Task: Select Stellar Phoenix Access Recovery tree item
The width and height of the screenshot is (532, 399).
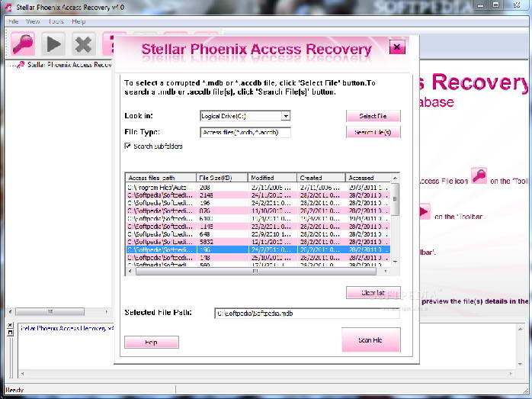Action: point(69,65)
